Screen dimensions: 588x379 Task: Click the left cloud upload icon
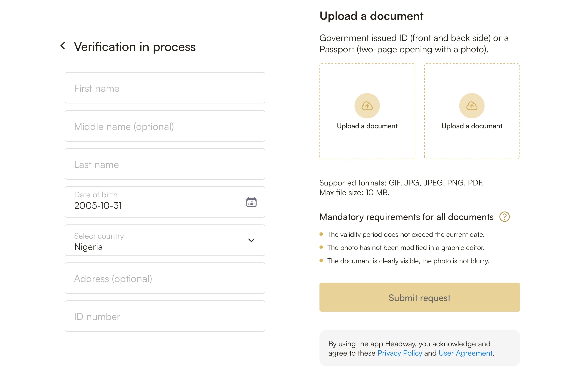tap(367, 106)
